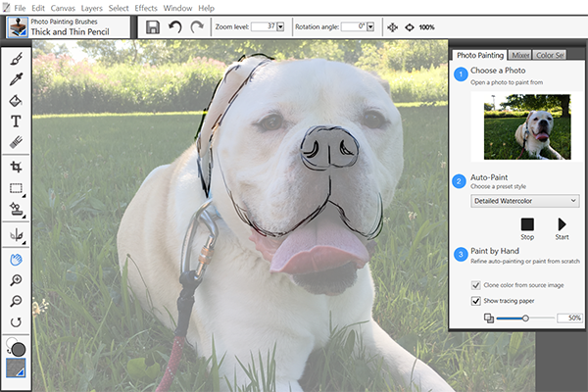The image size is (588, 392).
Task: Select the Rectangular Selection tool
Action: pos(16,188)
